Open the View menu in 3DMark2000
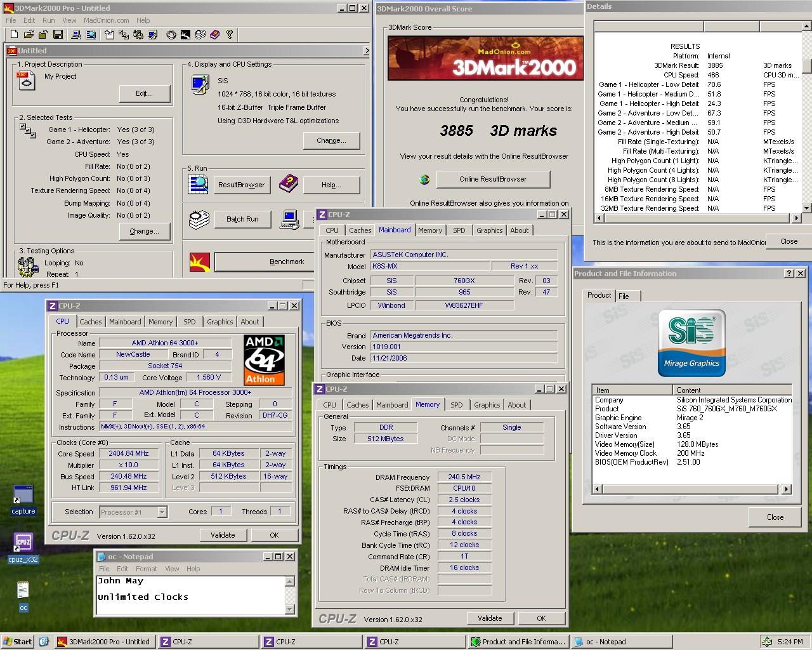812x650 pixels. 69,20
